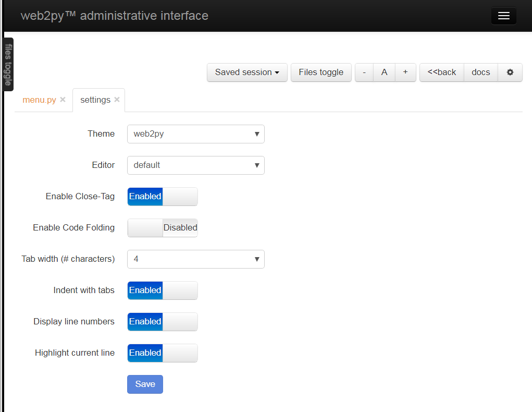Screen dimensions: 532x412
Task: Turn off the Indent with tabs switch
Action: point(162,290)
